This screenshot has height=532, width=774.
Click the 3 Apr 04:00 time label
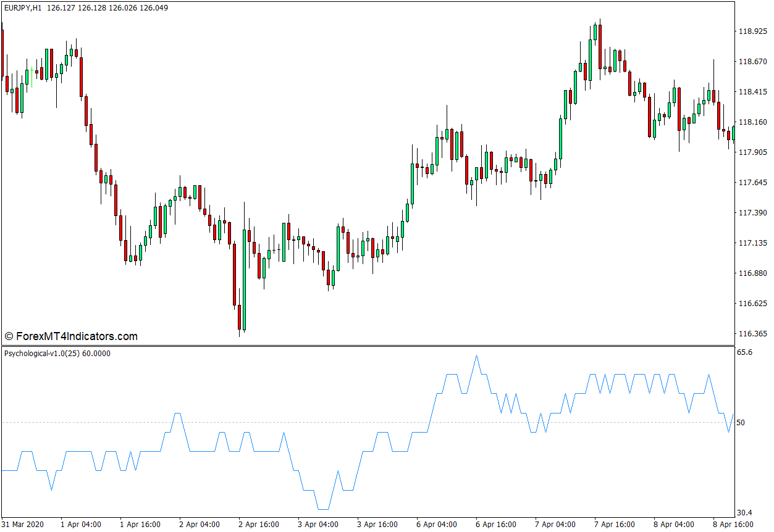click(318, 525)
